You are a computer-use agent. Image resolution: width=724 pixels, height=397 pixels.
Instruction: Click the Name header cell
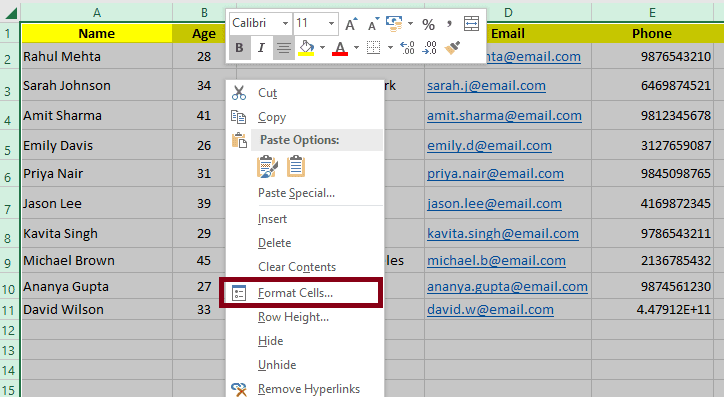click(97, 34)
